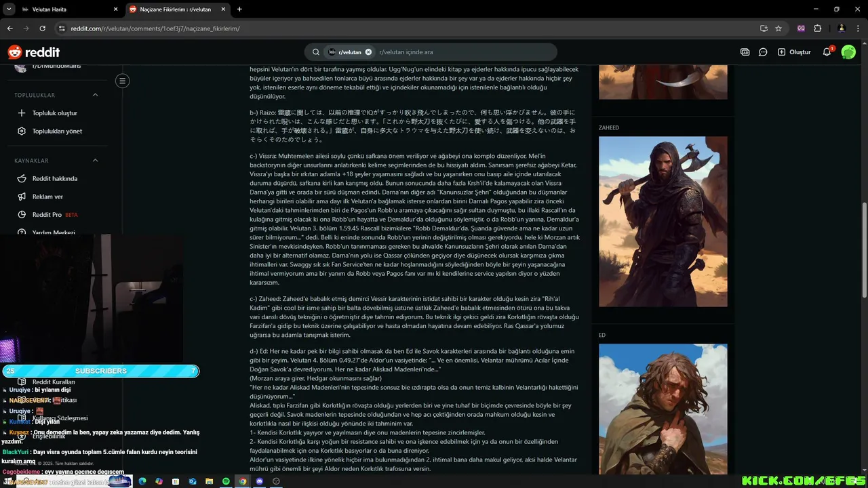Open the 'Erişilebilirlik' link
This screenshot has width=868, height=488.
[x=49, y=436]
